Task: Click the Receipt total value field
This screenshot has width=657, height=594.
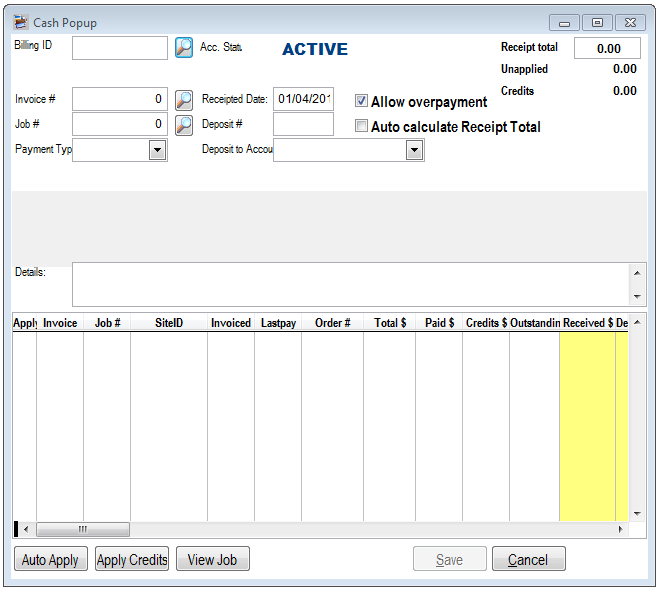Action: [607, 48]
